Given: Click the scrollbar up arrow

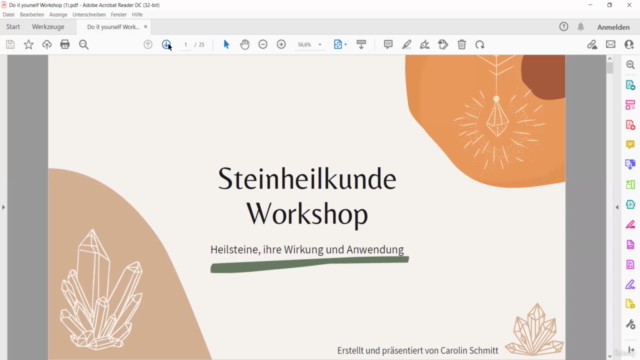Looking at the screenshot, I should (610, 59).
